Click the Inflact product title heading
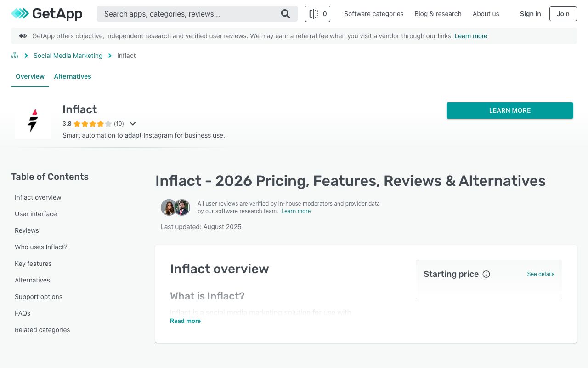The width and height of the screenshot is (588, 368). click(x=80, y=109)
